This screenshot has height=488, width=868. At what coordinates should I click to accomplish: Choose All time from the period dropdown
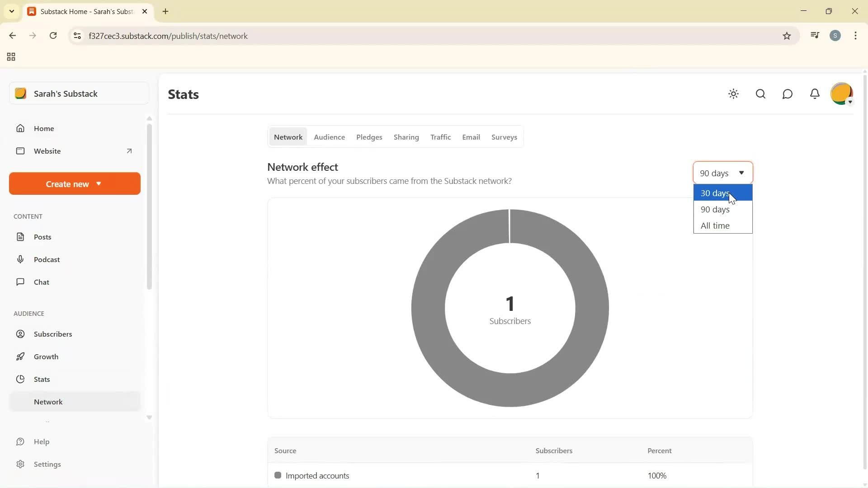pos(715,225)
